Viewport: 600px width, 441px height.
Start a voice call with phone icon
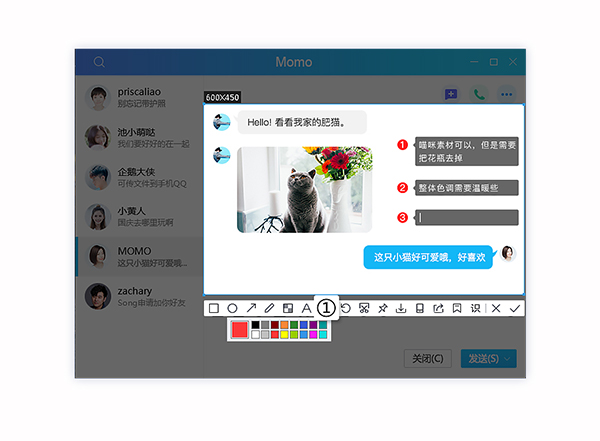tap(479, 94)
